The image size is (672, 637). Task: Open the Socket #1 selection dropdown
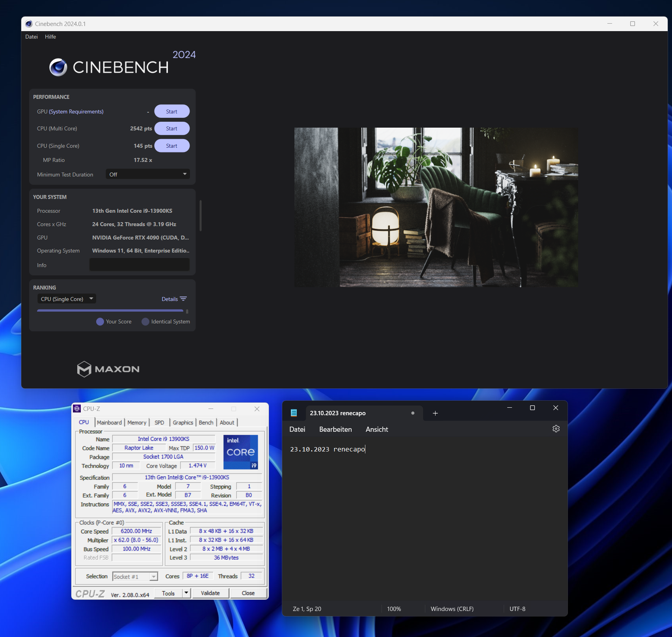[135, 577]
